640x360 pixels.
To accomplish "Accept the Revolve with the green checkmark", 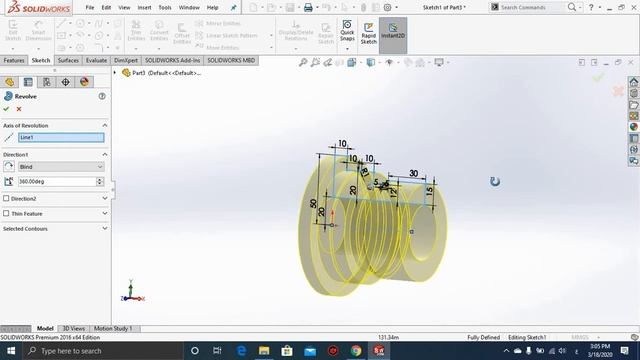I will coord(6,109).
